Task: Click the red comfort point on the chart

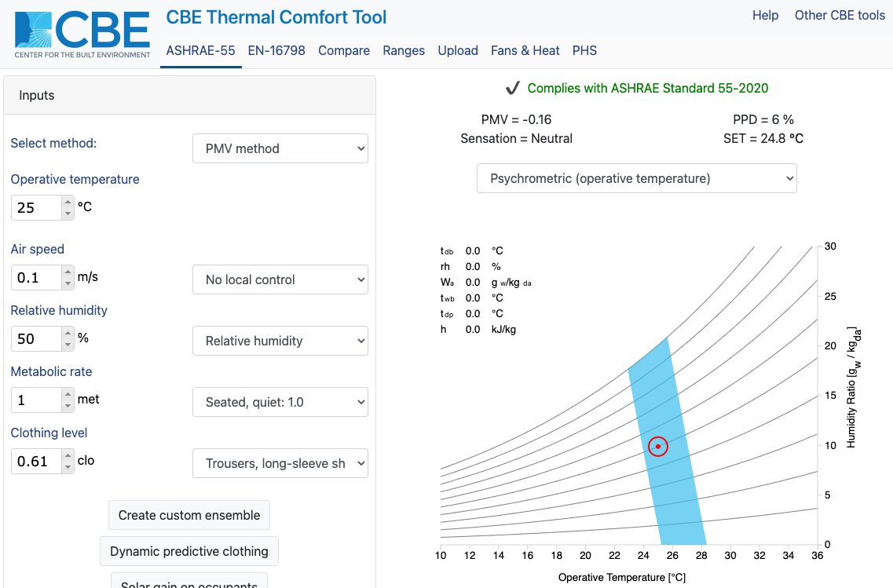Action: click(x=658, y=446)
